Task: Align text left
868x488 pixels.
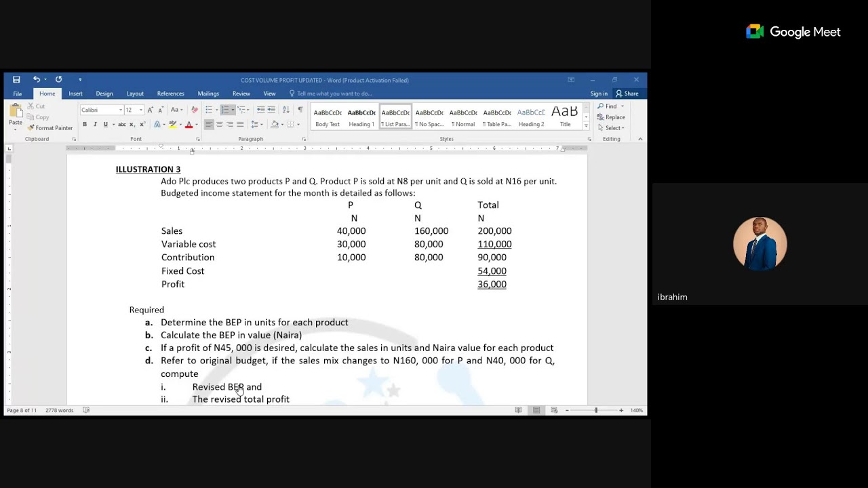Action: [x=209, y=125]
